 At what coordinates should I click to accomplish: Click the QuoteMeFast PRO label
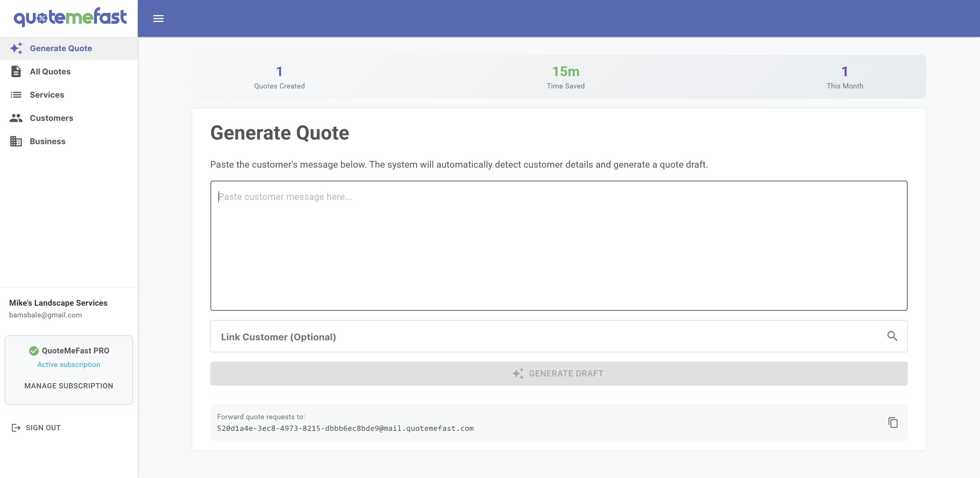[75, 351]
